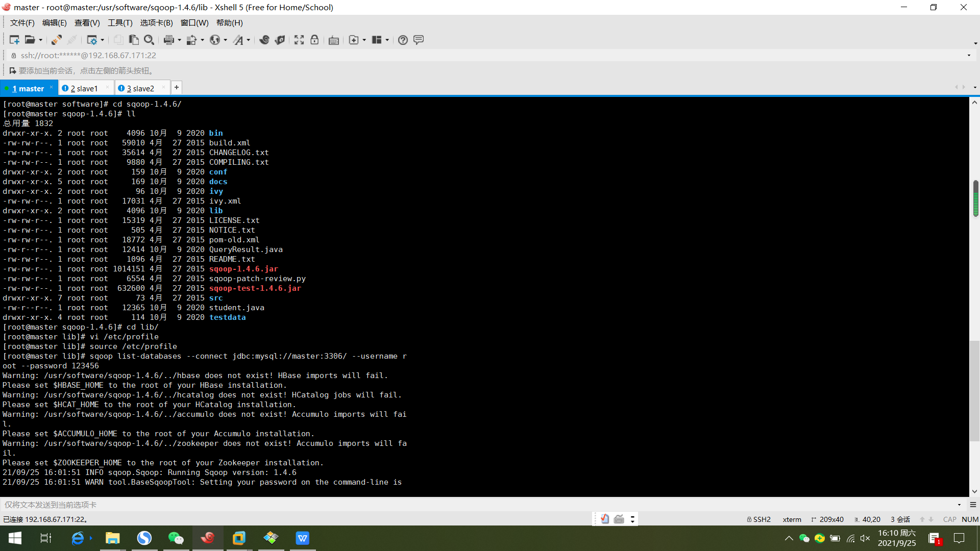
Task: Click the Print icon
Action: [x=169, y=40]
